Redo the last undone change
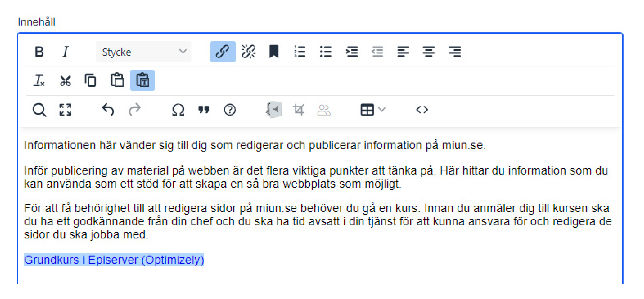This screenshot has width=644, height=299. 135,110
